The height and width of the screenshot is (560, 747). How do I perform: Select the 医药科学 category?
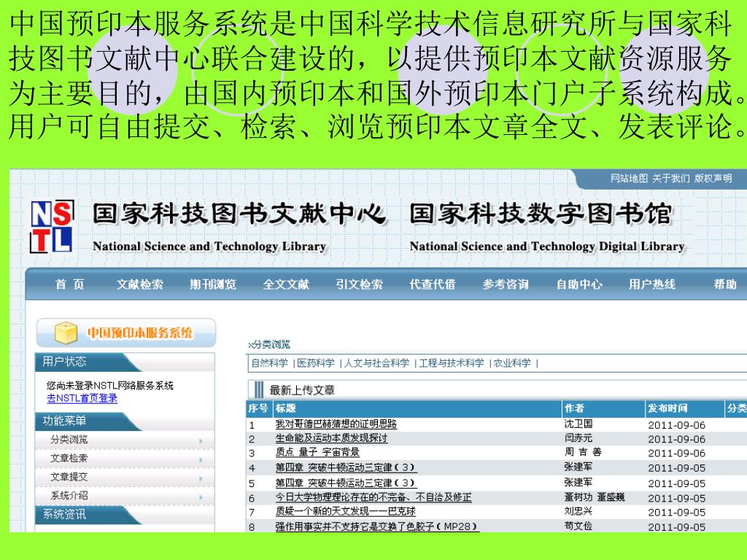316,363
